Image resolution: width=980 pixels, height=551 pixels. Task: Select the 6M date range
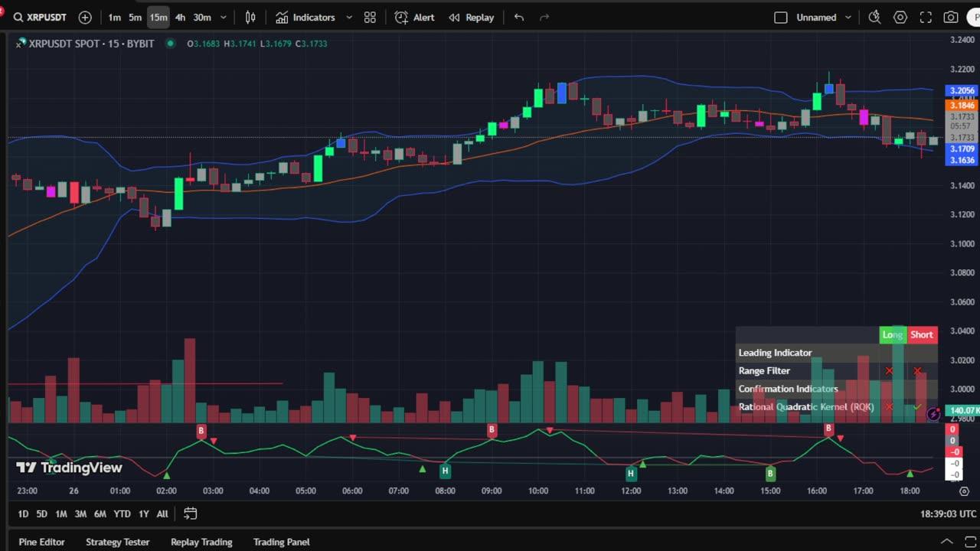pos(100,514)
